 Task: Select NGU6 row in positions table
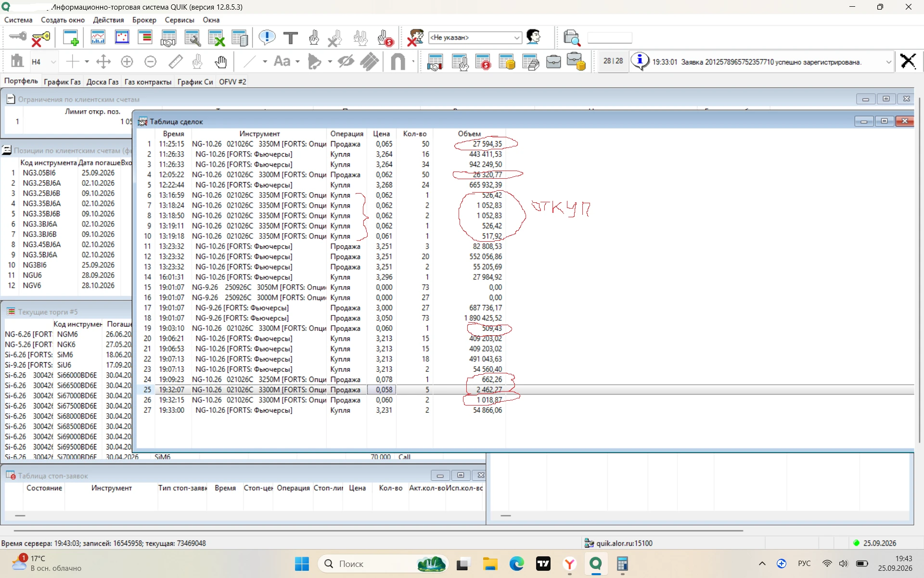pos(67,275)
